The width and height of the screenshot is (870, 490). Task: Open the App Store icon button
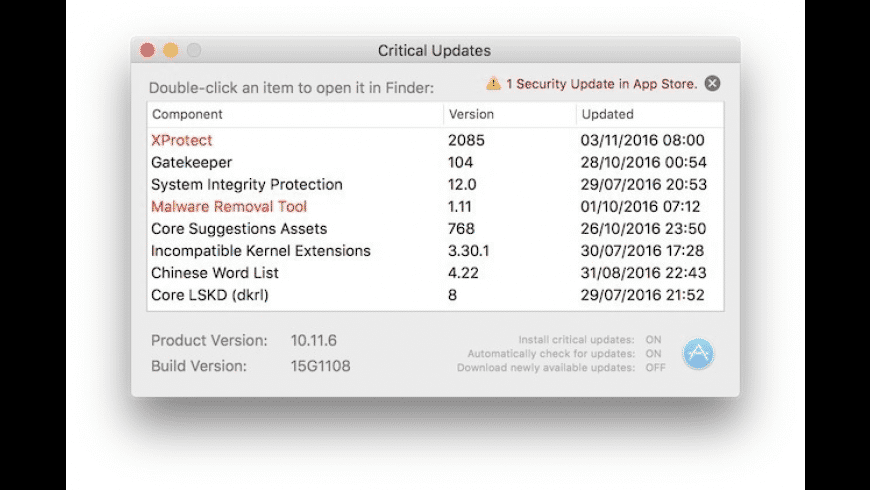(698, 353)
